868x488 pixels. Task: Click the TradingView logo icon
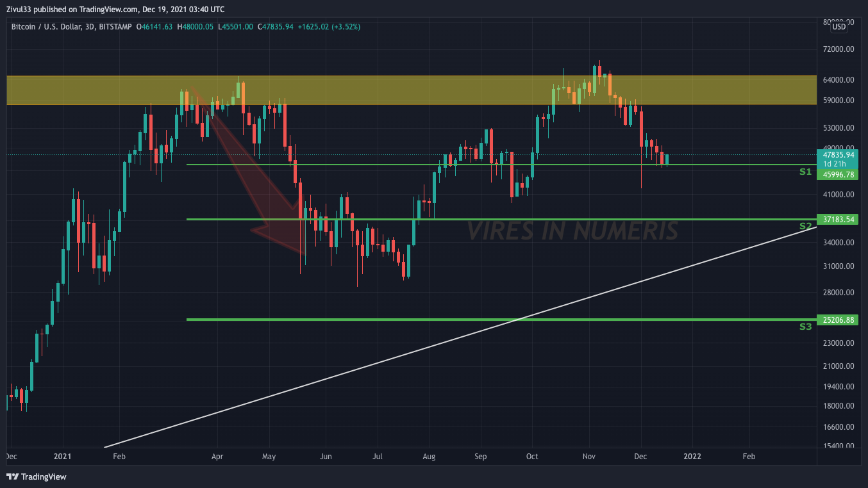[12, 476]
